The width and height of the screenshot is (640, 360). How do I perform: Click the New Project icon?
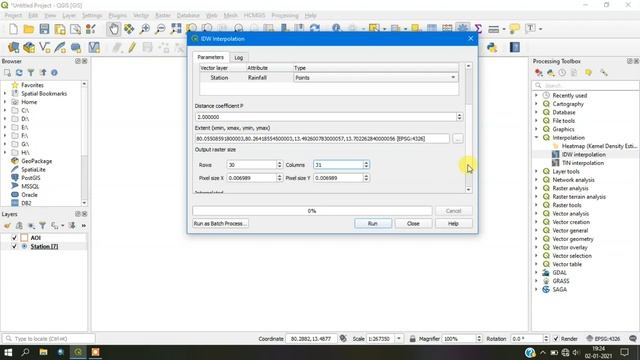13,29
